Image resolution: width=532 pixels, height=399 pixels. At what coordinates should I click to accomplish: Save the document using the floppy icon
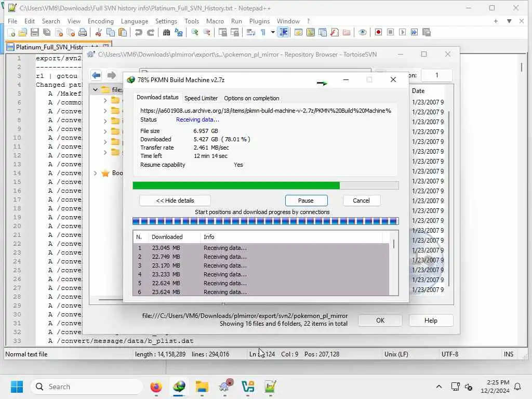(x=35, y=33)
